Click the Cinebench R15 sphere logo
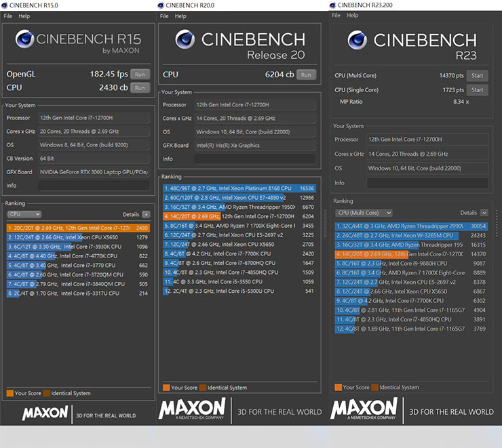 tap(25, 41)
